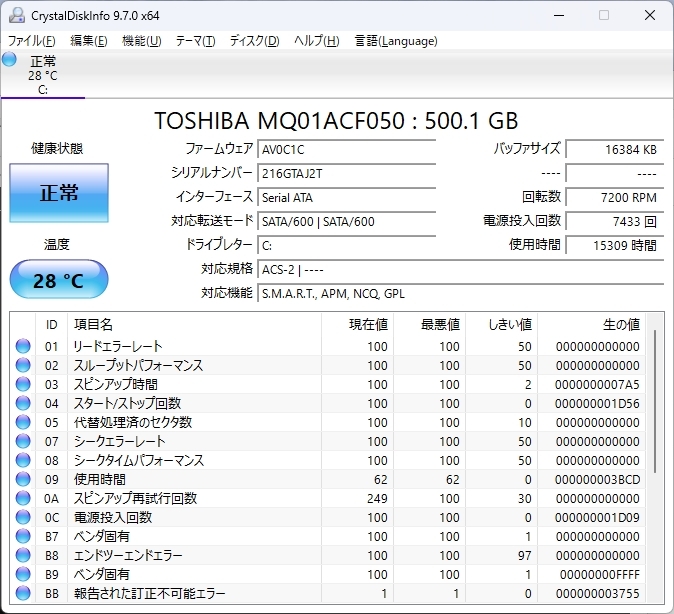Click the power on count field 7433 回
Image resolution: width=674 pixels, height=614 pixels.
(x=615, y=221)
